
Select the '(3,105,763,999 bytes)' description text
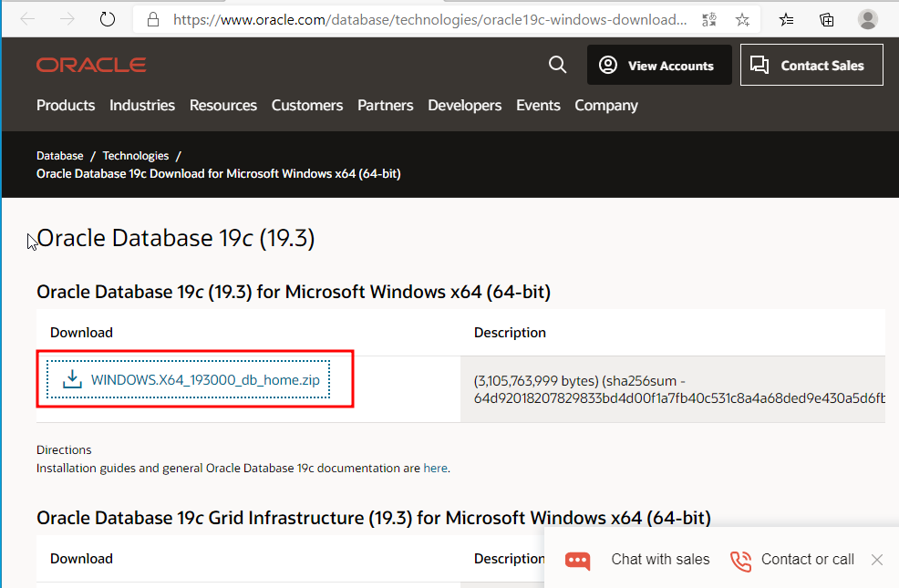[x=536, y=381]
